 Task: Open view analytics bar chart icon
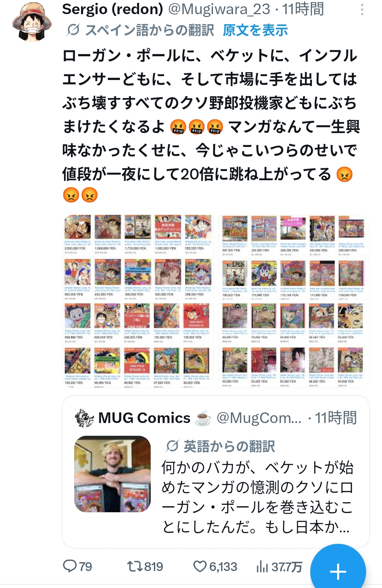[x=262, y=566]
